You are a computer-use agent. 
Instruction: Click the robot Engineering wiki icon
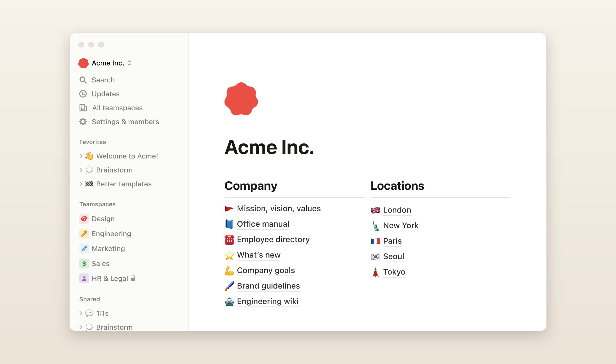click(x=229, y=301)
